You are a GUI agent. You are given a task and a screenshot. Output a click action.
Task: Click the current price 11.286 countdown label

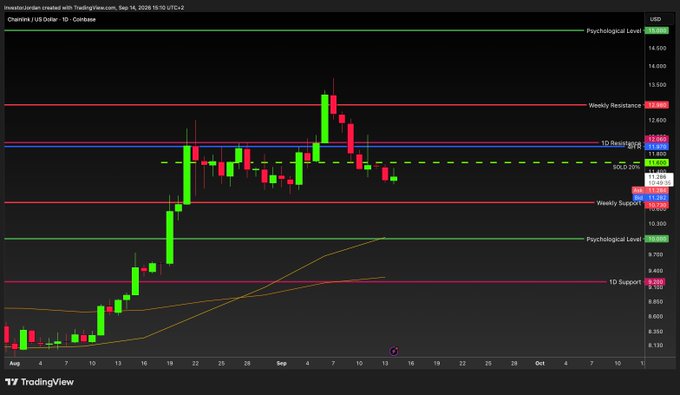[x=659, y=180]
